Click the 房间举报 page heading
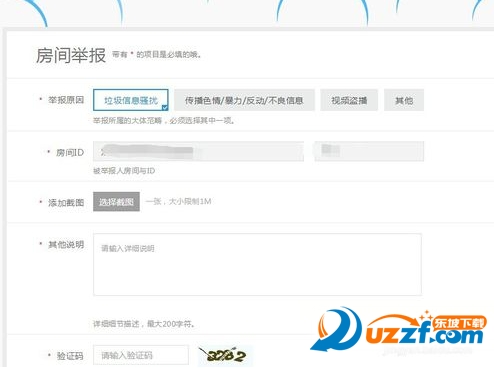 [x=71, y=55]
